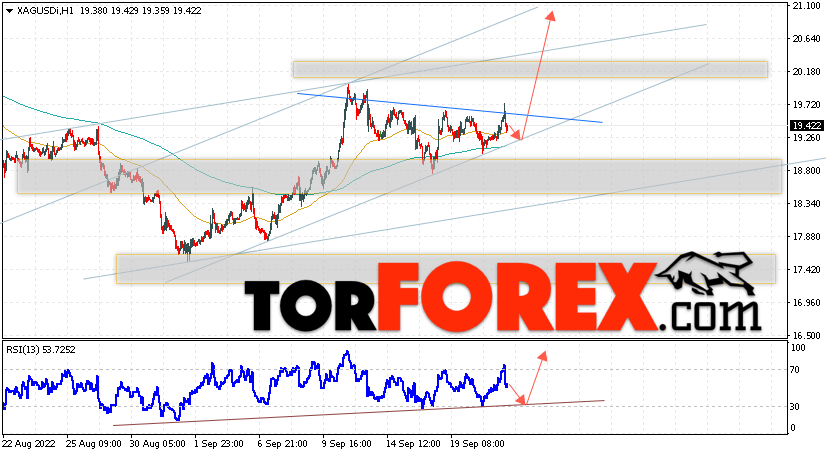This screenshot has height=455, width=828.
Task: Select the 19.720 price axis label
Action: (806, 105)
